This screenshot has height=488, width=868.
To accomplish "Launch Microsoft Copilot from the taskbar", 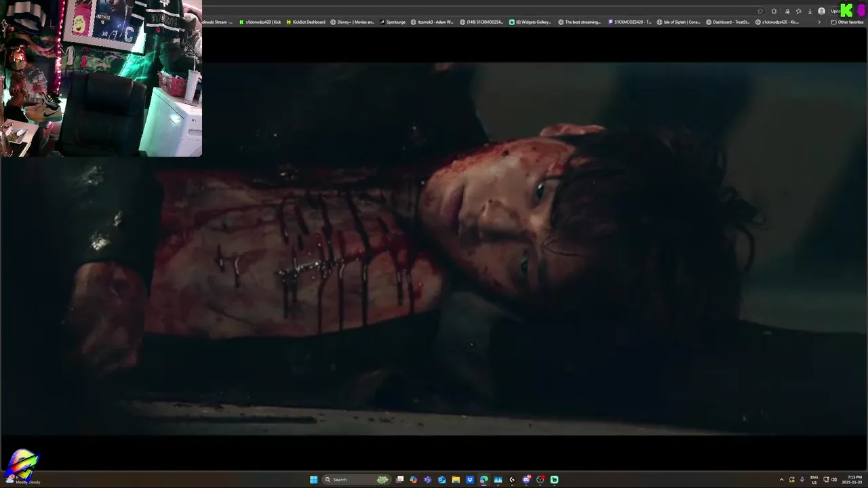I will point(414,479).
